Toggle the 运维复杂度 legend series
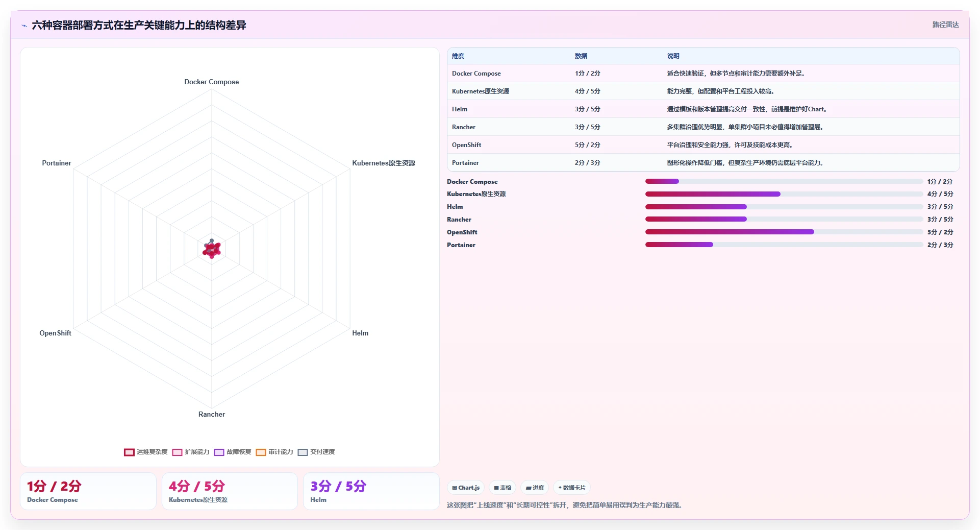Viewport: 980px width, 530px height. pos(146,452)
